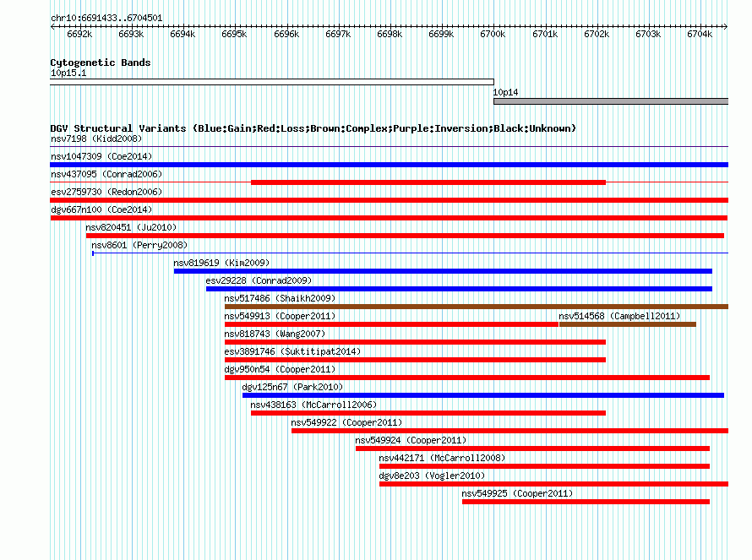Open esv3891746 (Suktitipat2014) variant label

292,352
